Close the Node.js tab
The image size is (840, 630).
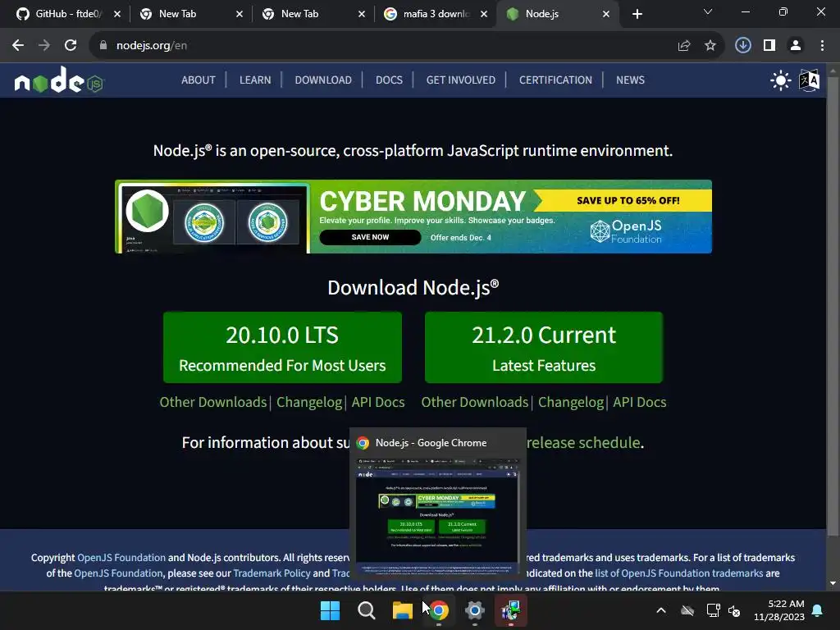pyautogui.click(x=606, y=14)
